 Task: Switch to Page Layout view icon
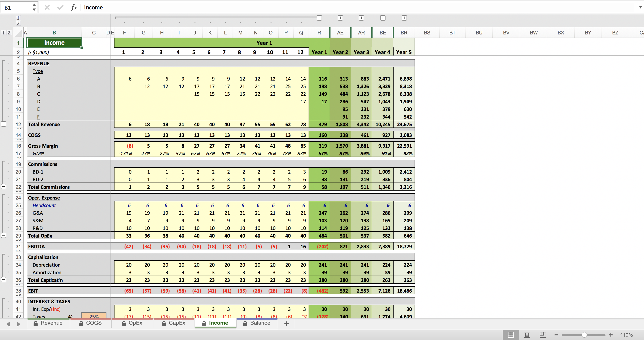click(x=527, y=335)
